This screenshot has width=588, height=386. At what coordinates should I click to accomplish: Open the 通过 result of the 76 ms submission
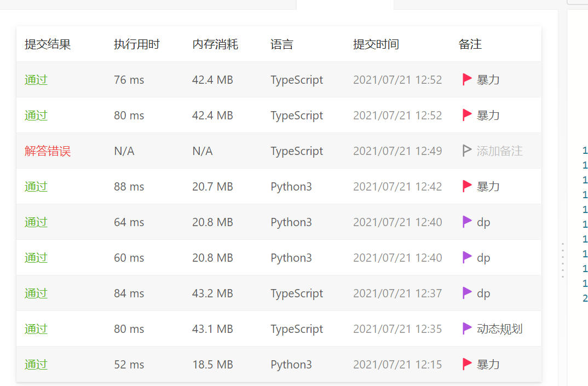[36, 80]
